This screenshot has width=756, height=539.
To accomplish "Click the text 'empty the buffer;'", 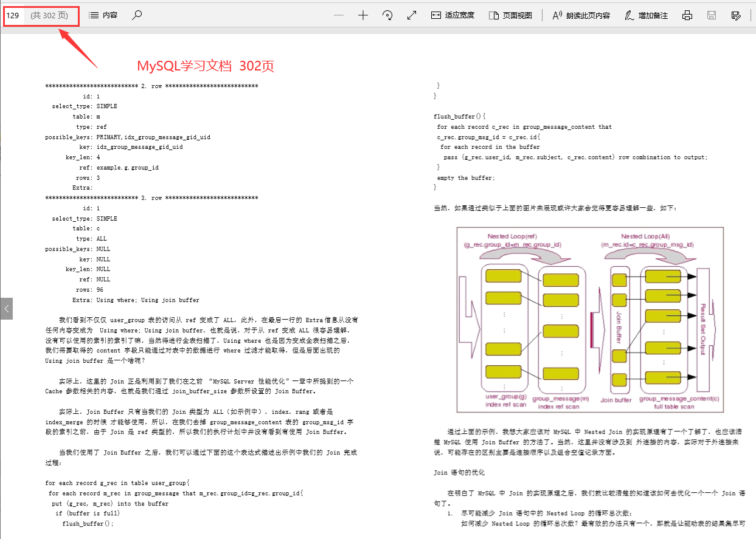I will (x=466, y=177).
